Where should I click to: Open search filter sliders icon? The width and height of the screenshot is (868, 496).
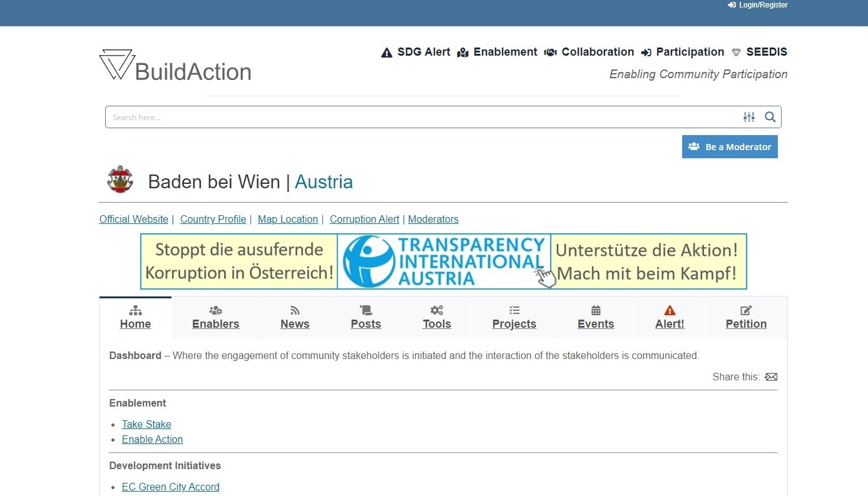[748, 117]
